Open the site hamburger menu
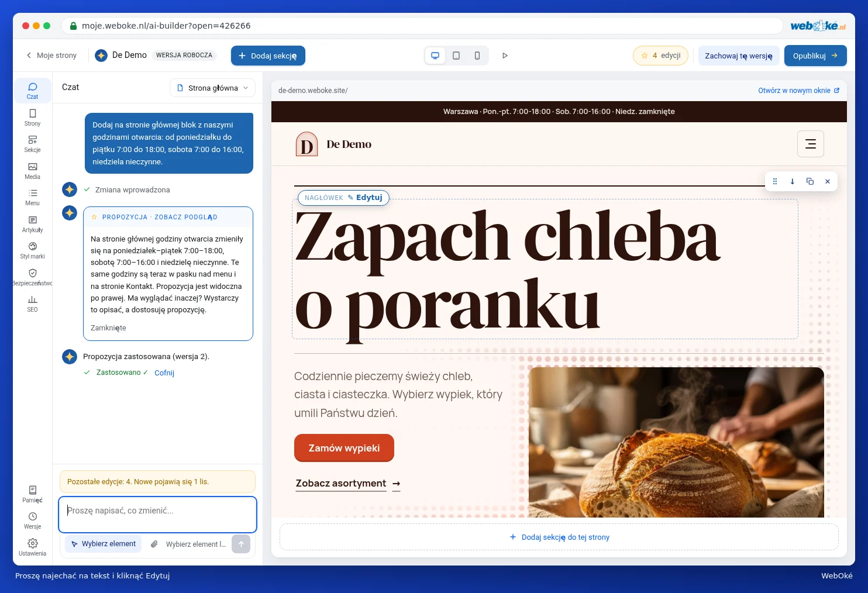The image size is (868, 593). pos(811,144)
